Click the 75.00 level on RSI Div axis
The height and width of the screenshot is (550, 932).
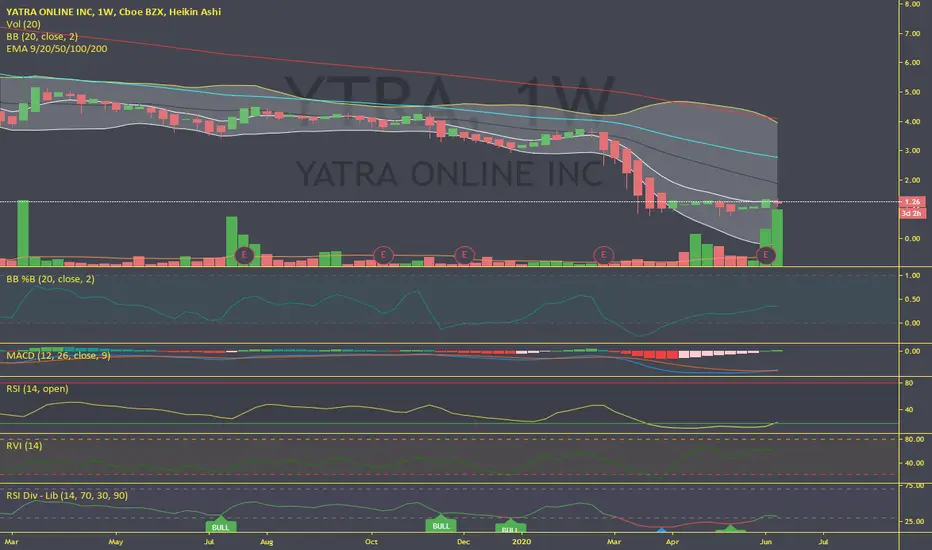(x=914, y=486)
